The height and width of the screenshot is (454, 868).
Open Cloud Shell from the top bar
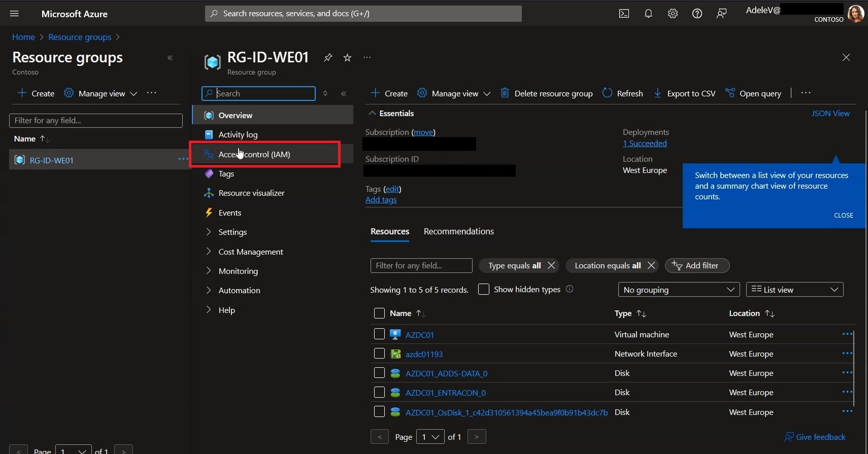pyautogui.click(x=624, y=14)
